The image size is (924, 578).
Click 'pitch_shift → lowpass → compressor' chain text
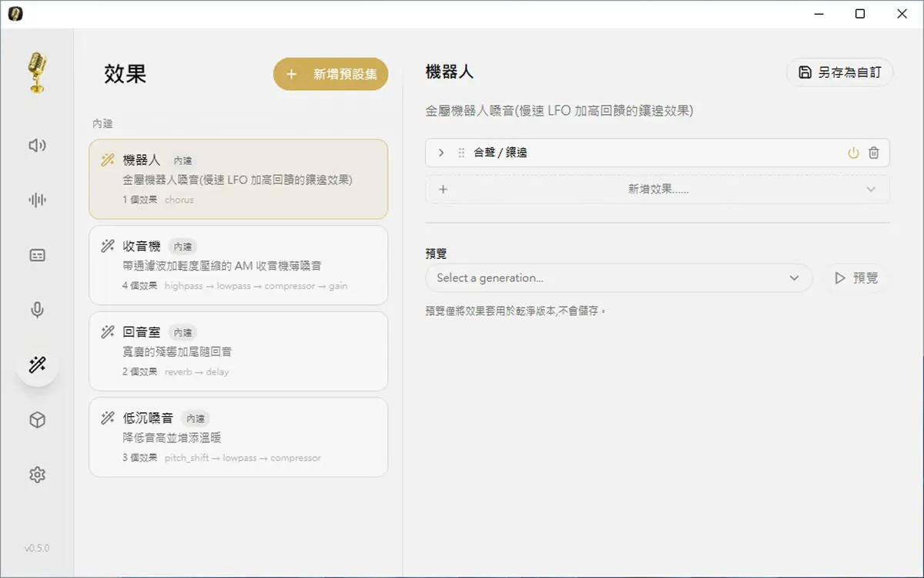click(x=243, y=458)
